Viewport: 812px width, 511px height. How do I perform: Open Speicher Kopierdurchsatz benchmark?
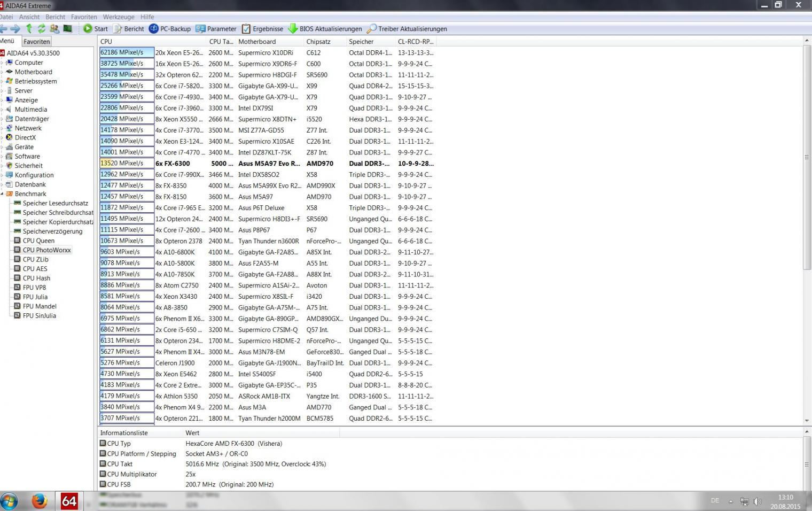[58, 222]
